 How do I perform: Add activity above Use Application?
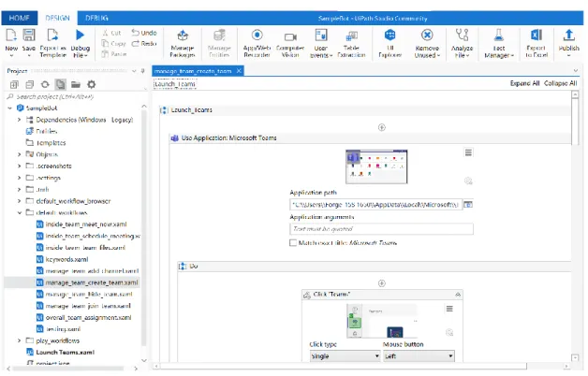(x=381, y=128)
